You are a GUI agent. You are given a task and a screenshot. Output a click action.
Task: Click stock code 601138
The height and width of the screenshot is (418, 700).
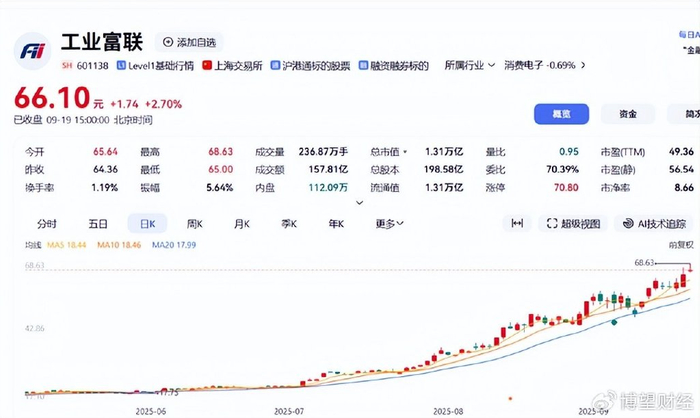click(92, 66)
